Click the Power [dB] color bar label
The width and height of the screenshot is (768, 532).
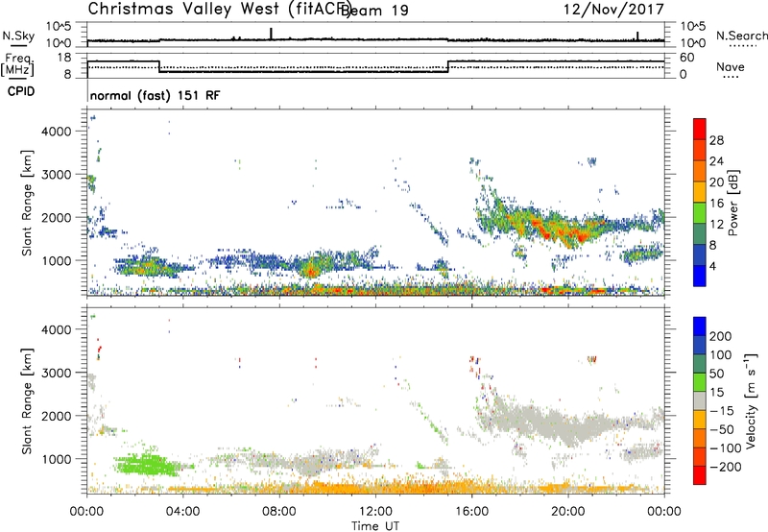(x=733, y=203)
